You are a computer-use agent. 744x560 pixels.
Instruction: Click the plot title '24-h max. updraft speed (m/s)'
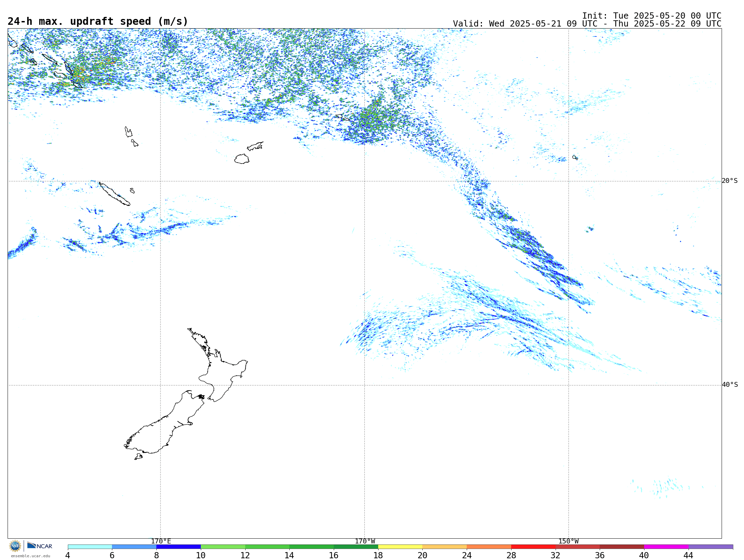pos(98,21)
